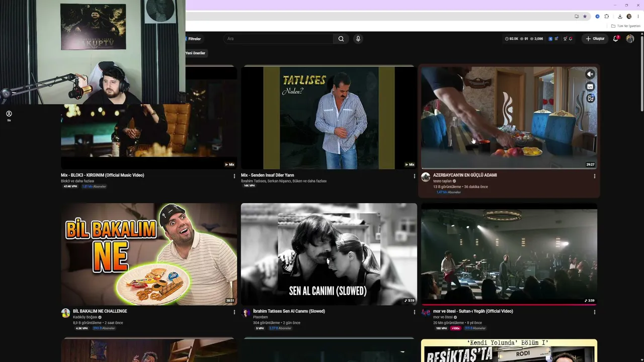This screenshot has width=644, height=362.
Task: Click the YouTube search magnifier button
Action: [x=341, y=39]
